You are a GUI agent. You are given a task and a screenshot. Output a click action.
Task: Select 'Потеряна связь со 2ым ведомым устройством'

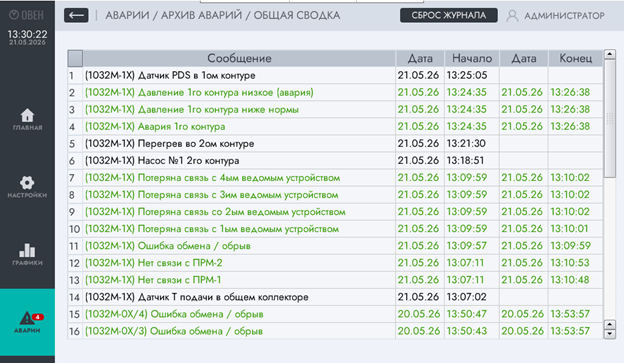[x=335, y=212]
